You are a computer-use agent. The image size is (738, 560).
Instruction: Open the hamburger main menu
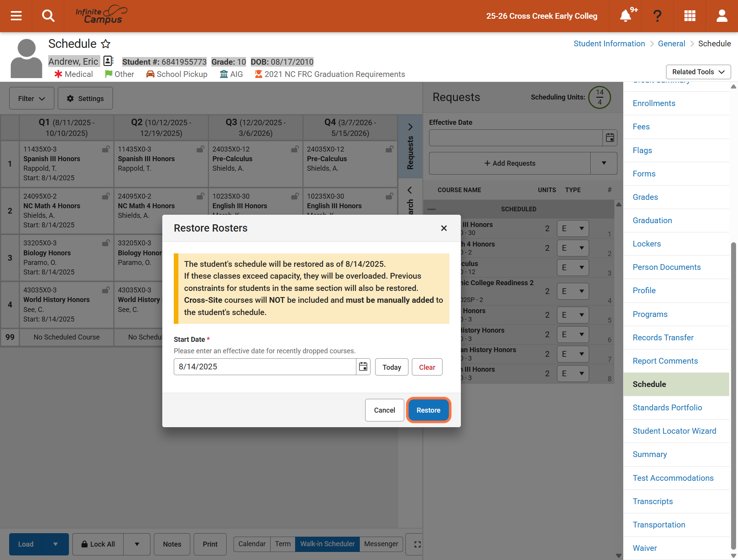(x=16, y=16)
